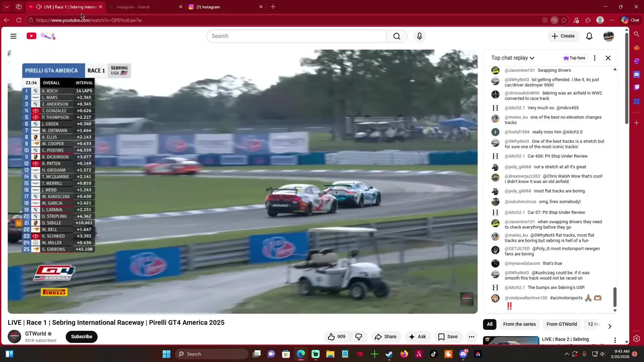644x362 pixels.
Task: Open Discord in Edge sidebar
Action: tap(636, 74)
